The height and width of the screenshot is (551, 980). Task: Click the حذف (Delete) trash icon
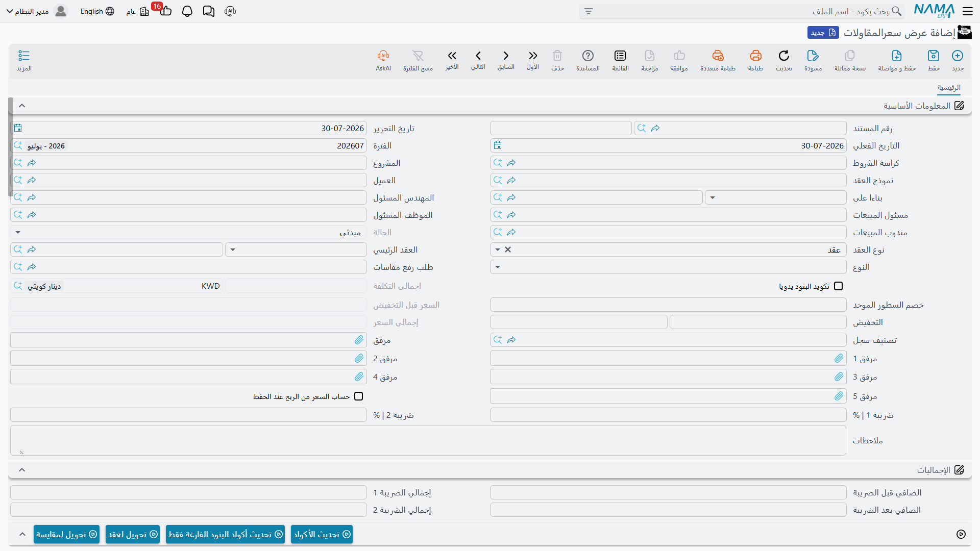coord(557,56)
